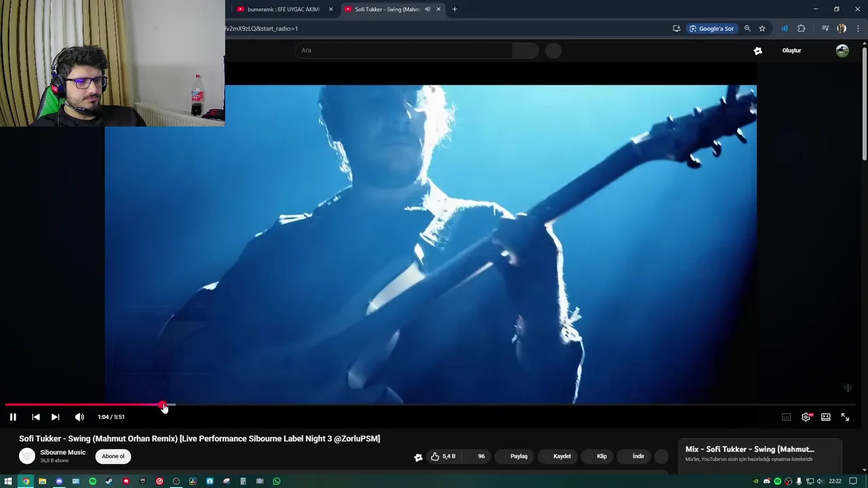Select the Sofi Tukker - Swing tab
Screen dimensions: 868x488
(387, 9)
